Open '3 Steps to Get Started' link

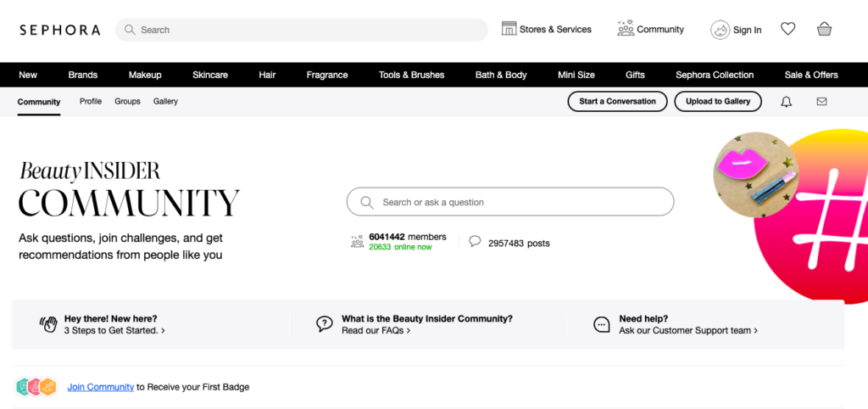[114, 330]
